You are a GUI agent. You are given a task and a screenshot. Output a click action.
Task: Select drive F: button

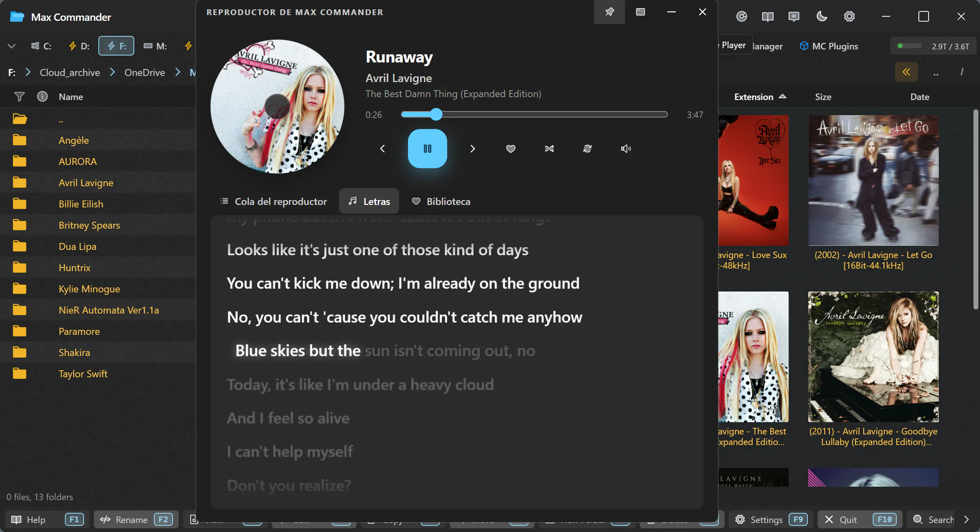116,46
